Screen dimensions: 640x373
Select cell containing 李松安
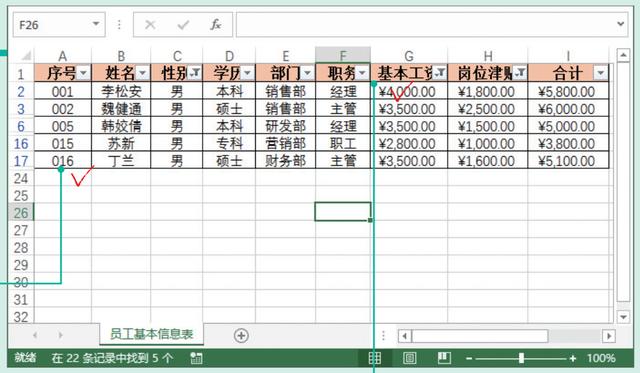click(121, 91)
